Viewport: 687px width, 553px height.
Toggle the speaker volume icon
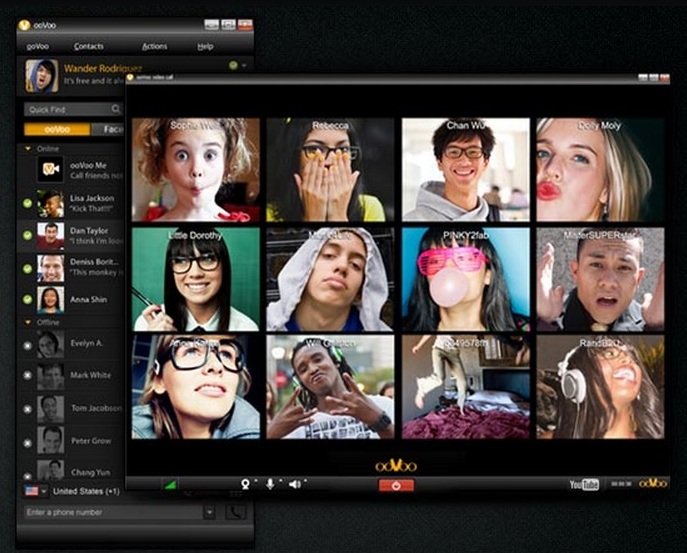coord(295,484)
